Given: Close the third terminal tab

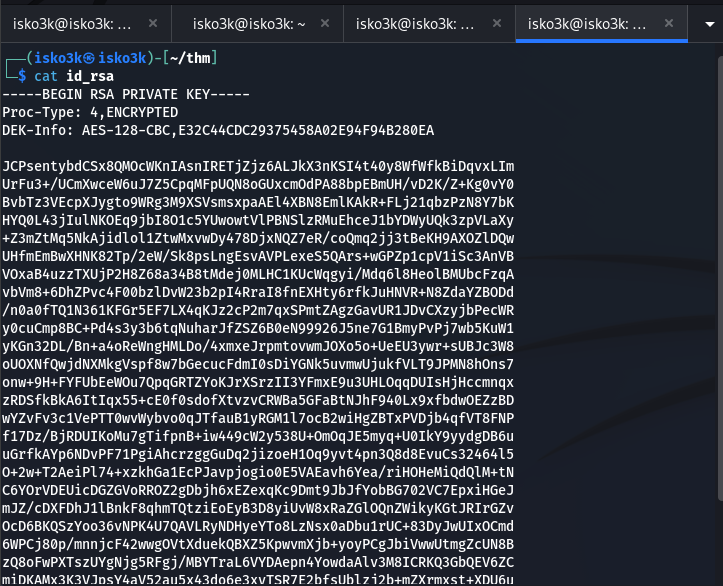Looking at the screenshot, I should click(x=497, y=23).
